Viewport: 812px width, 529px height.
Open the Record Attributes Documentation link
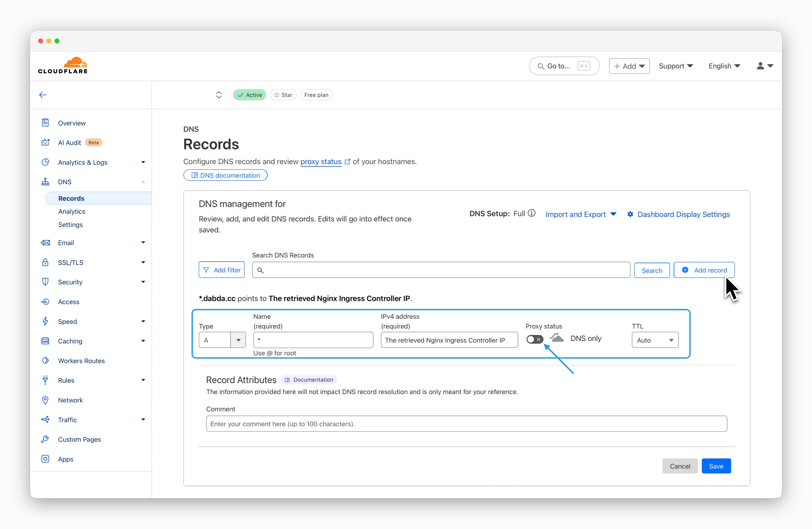pyautogui.click(x=309, y=380)
